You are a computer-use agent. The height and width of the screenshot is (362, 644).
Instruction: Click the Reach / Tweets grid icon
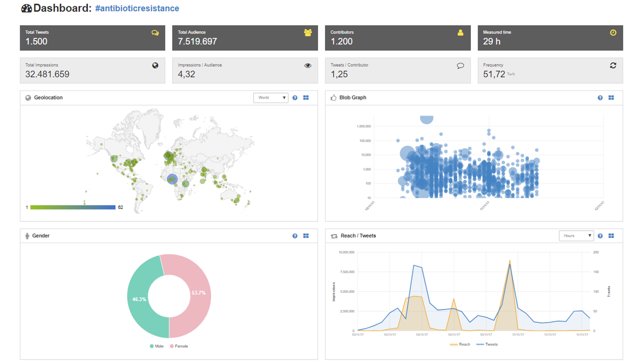coord(611,236)
